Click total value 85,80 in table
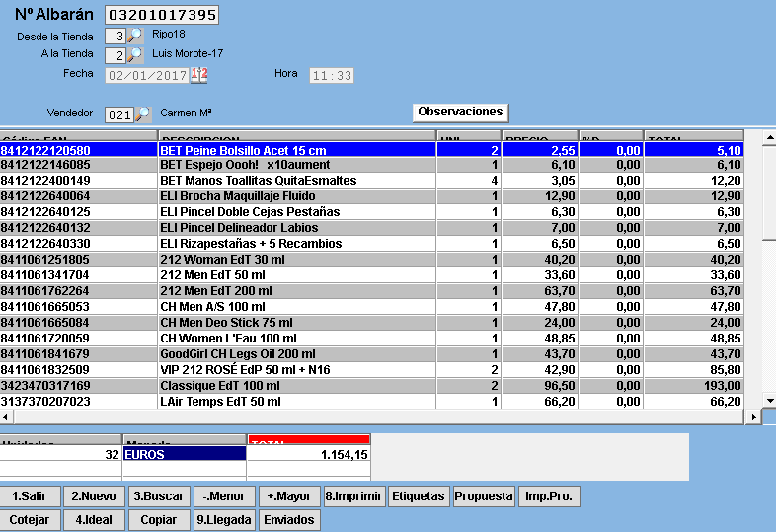The width and height of the screenshot is (776, 532). (726, 370)
